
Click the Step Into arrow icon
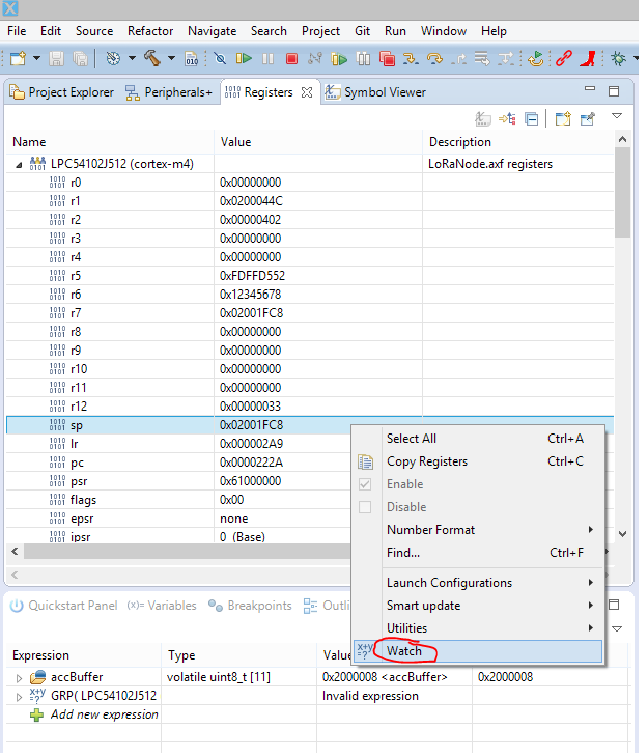coord(410,59)
